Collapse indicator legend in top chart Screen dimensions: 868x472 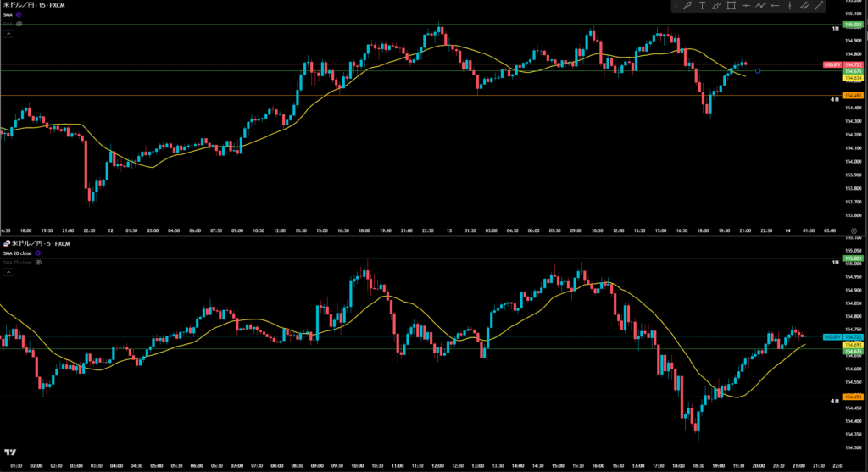click(x=7, y=34)
